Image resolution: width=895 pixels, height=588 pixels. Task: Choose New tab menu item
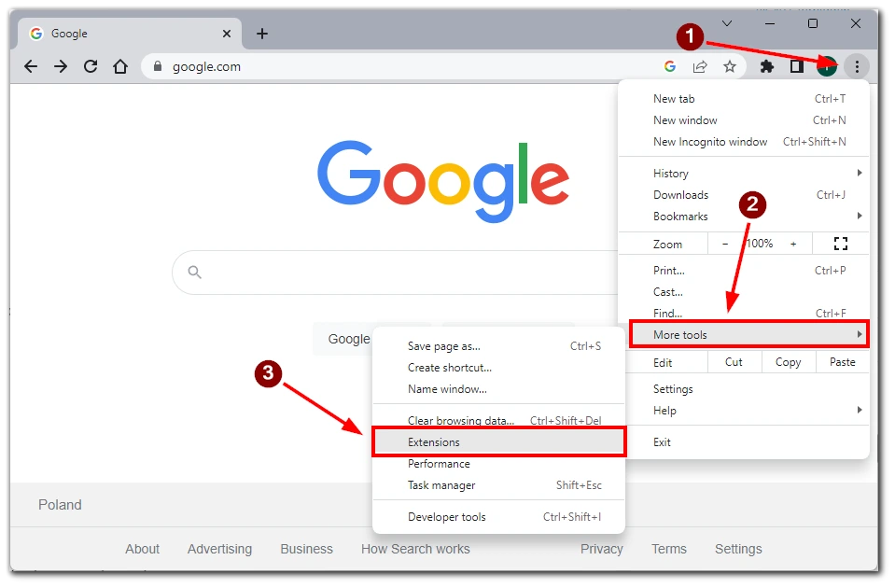click(x=744, y=99)
